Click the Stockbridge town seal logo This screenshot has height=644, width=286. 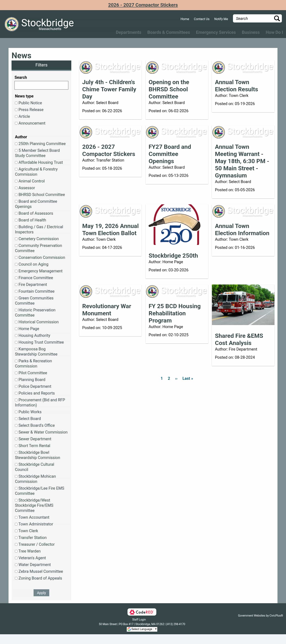point(12,24)
